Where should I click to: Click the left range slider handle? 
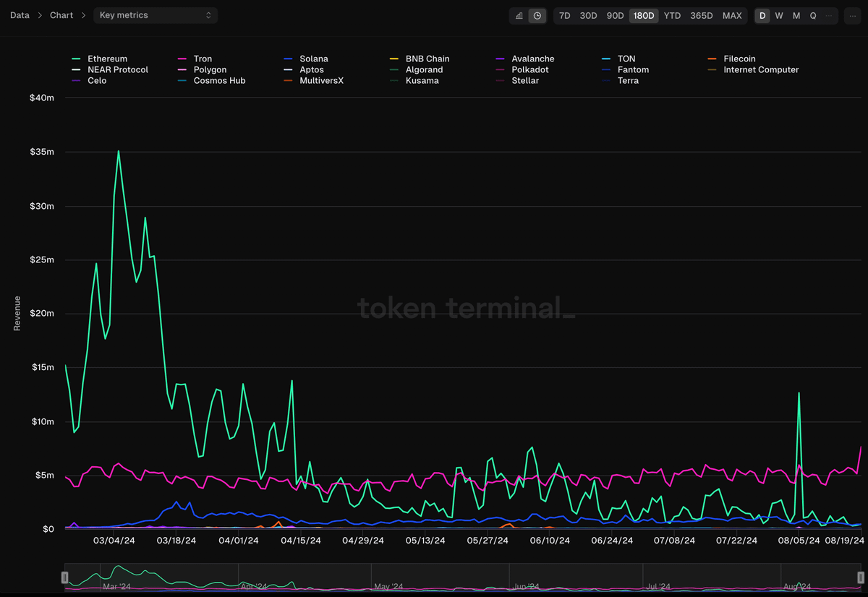[65, 577]
